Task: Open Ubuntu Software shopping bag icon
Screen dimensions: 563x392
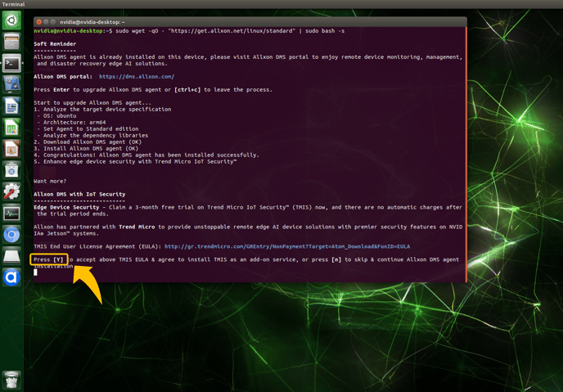Action: 11,170
